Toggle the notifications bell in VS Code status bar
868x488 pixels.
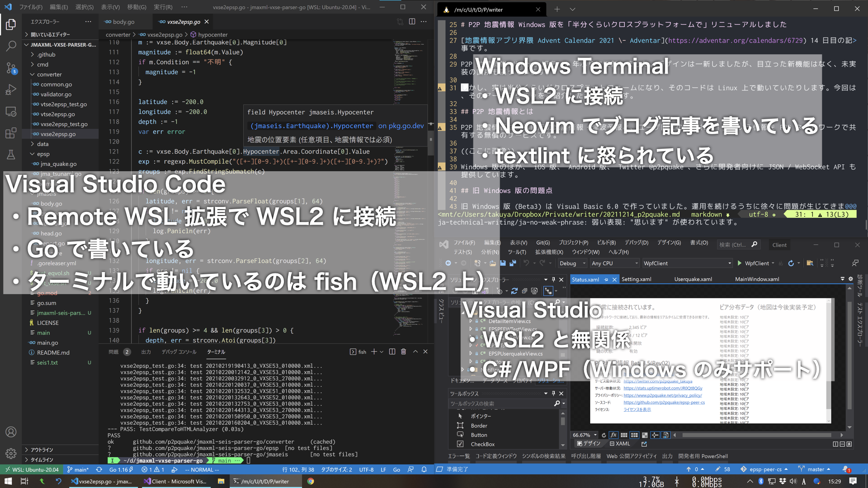[x=424, y=469]
